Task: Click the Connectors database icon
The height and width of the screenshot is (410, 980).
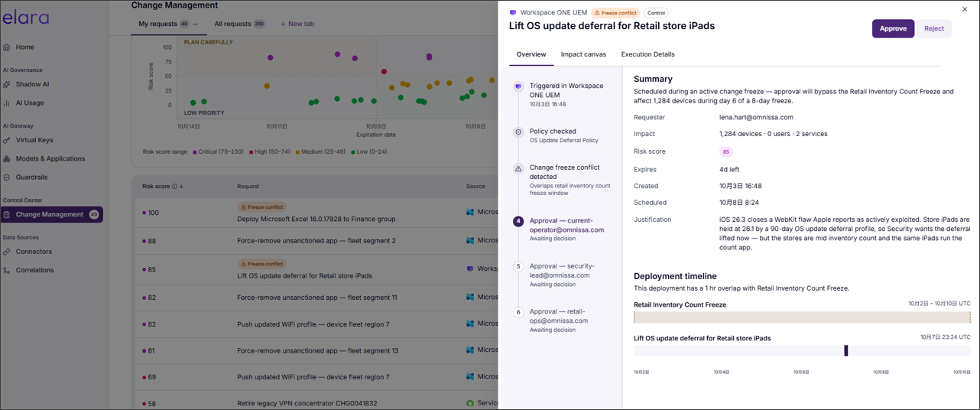Action: [7, 252]
